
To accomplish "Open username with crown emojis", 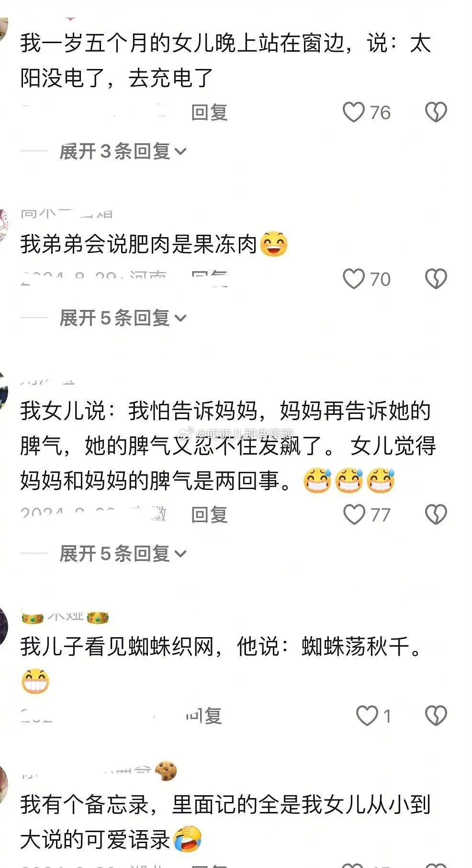I will [x=65, y=617].
